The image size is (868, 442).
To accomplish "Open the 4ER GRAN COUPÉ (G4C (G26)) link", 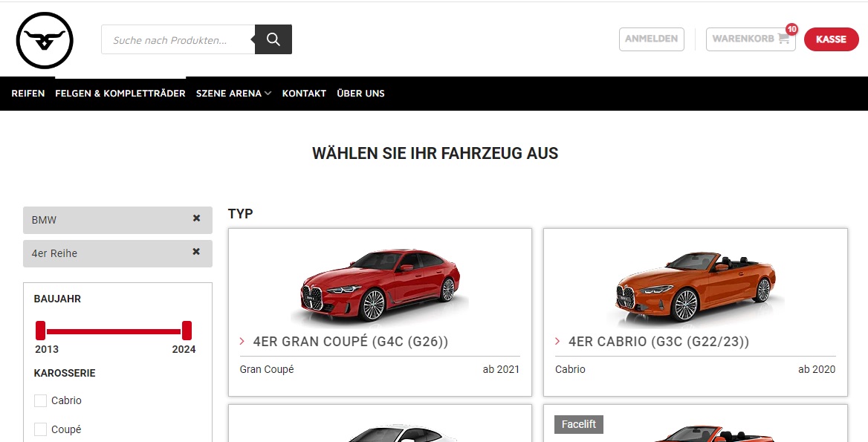I will [x=351, y=341].
